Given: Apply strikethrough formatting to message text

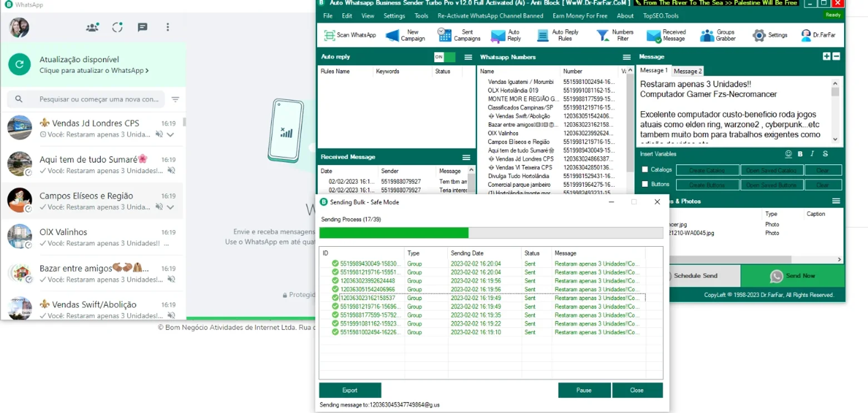Looking at the screenshot, I should [825, 154].
